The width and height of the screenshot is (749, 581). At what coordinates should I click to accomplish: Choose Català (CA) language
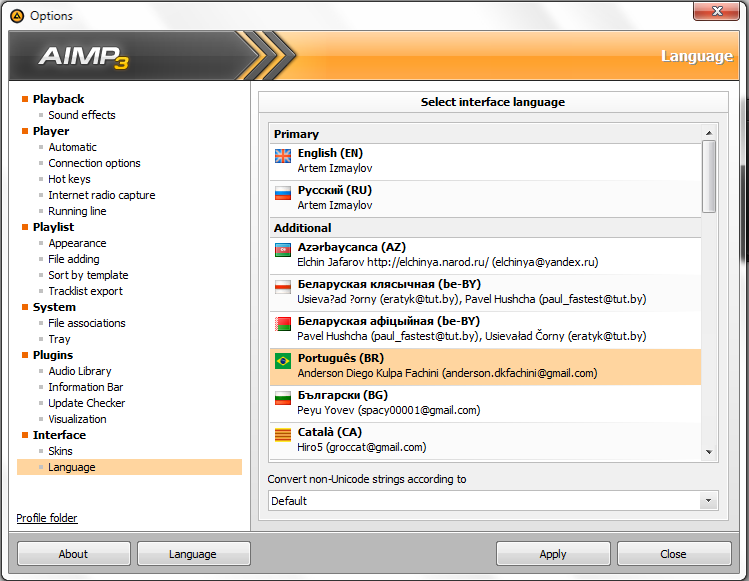[x=486, y=441]
